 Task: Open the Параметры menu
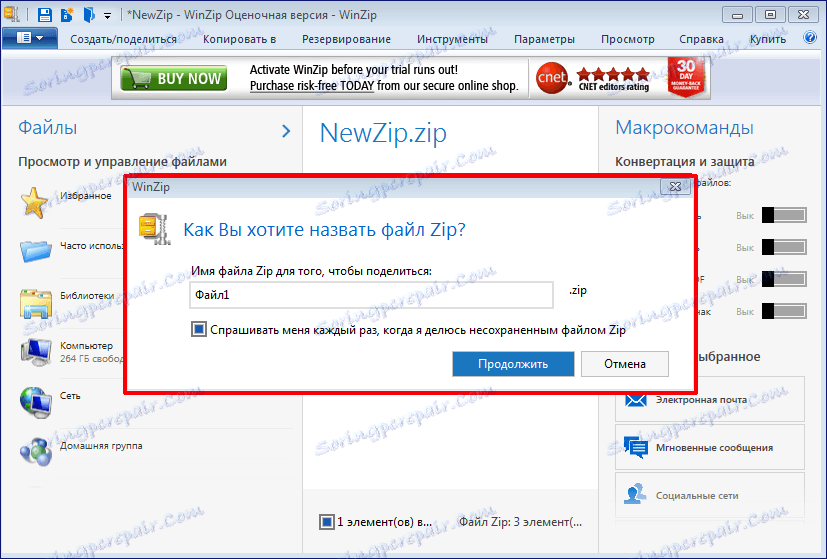point(544,39)
